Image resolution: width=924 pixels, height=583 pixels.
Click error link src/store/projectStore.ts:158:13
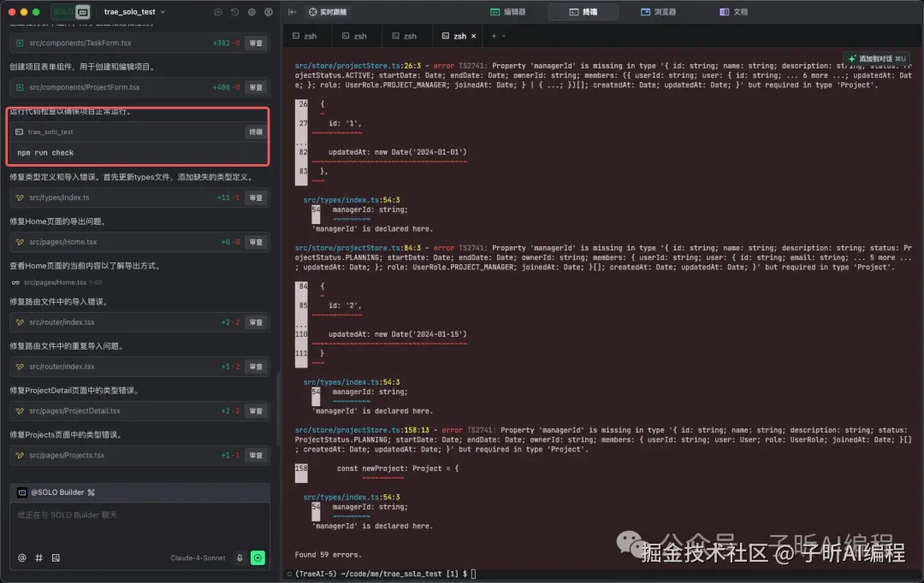click(362, 430)
